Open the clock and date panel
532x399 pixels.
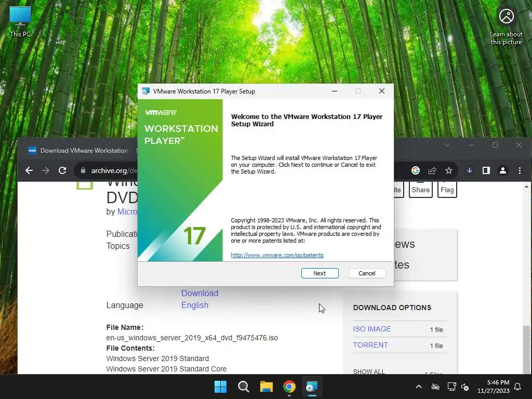point(494,387)
